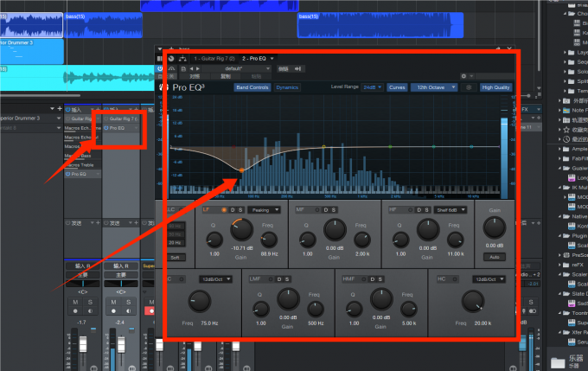This screenshot has width=588, height=371.
Task: Click the LF Gain knob showing -10.71 dB
Action: [x=241, y=229]
